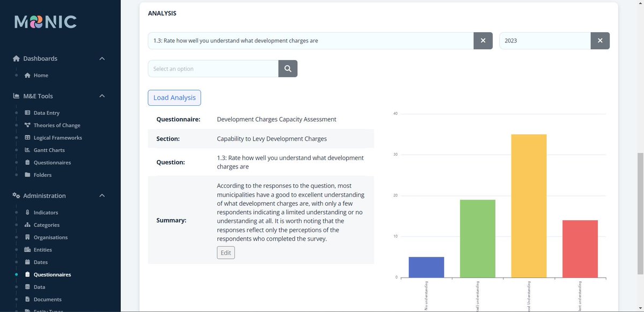Screen dimensions: 644x312
Task: Click the Data Entry table icon
Action: pyautogui.click(x=27, y=113)
